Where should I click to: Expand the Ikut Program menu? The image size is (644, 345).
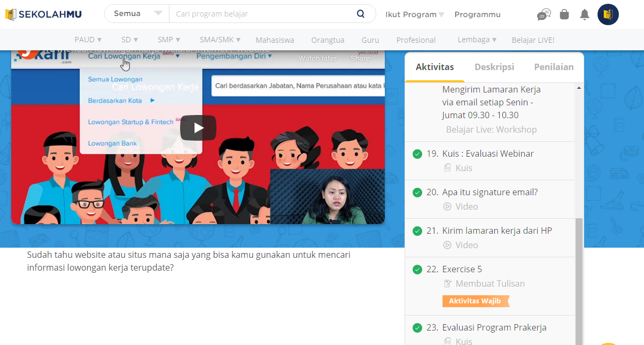point(415,14)
